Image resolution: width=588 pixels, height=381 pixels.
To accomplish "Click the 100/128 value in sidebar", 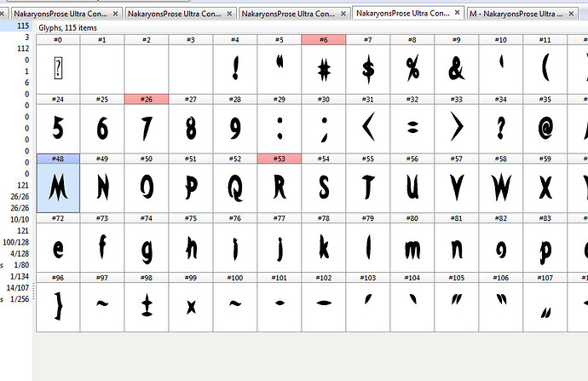I will pyautogui.click(x=15, y=242).
